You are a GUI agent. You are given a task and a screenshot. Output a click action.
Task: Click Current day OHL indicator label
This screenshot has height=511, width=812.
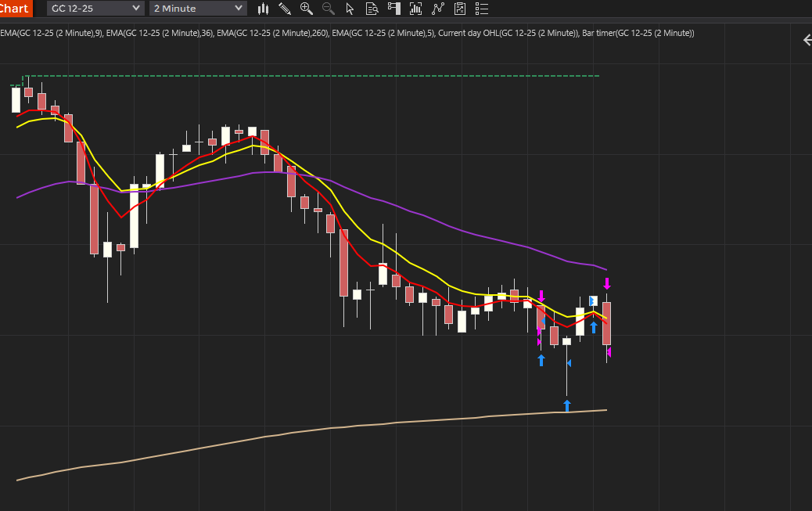[x=508, y=33]
